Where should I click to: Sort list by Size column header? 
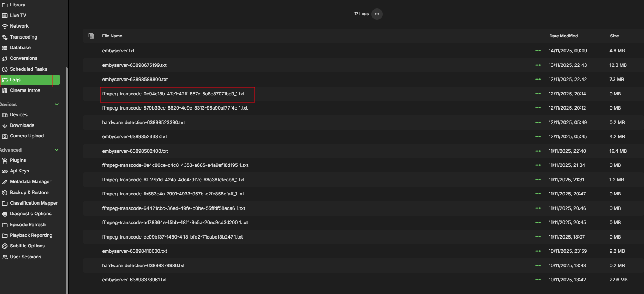click(614, 36)
